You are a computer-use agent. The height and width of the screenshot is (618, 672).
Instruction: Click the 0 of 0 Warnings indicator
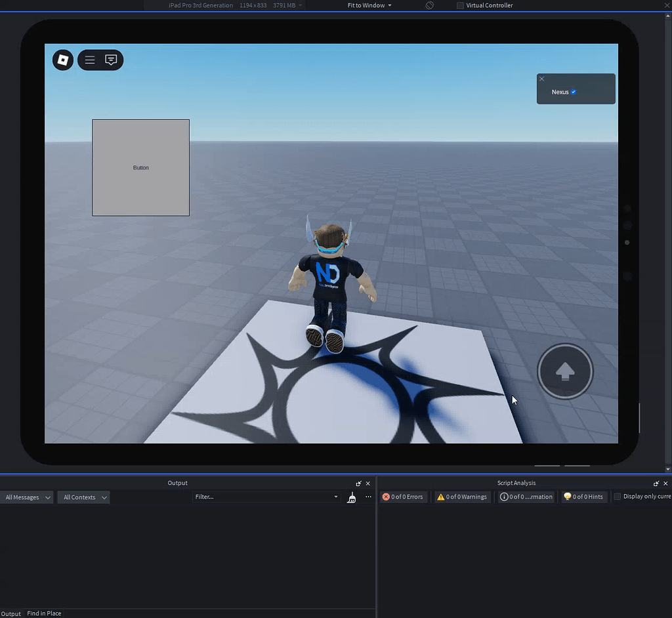pos(461,497)
